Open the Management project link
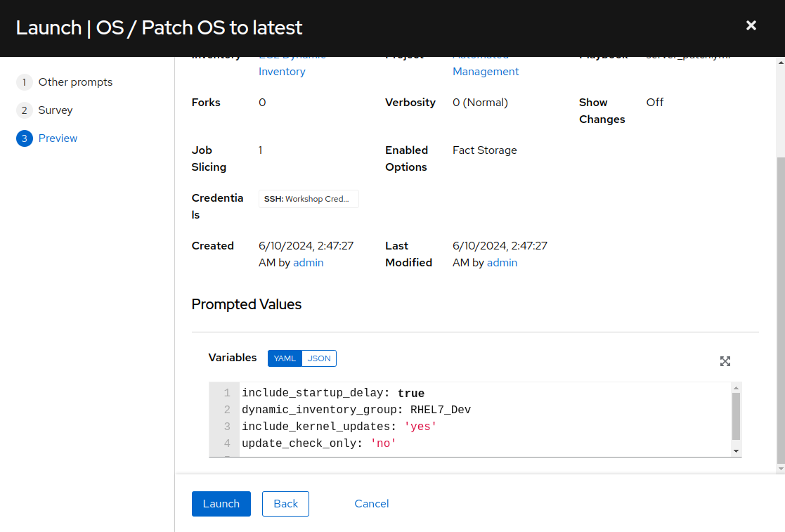Screen dimensions: 785x532 (486, 72)
